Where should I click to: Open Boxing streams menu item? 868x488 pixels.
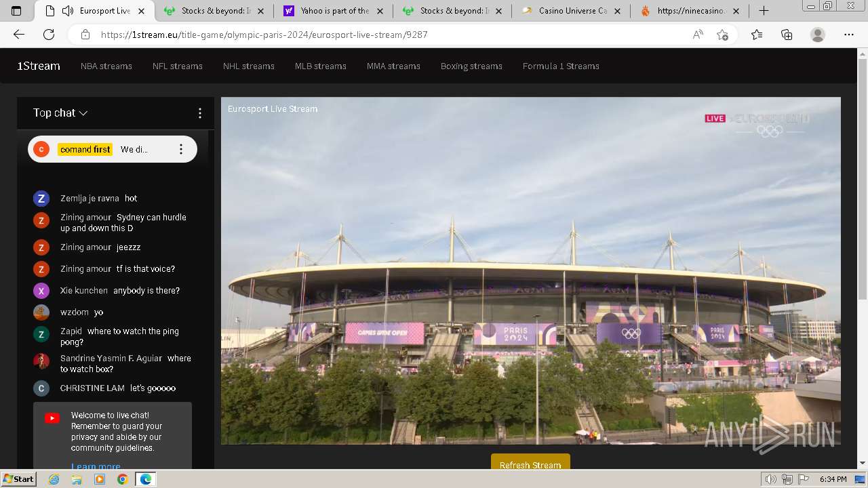[x=471, y=66]
